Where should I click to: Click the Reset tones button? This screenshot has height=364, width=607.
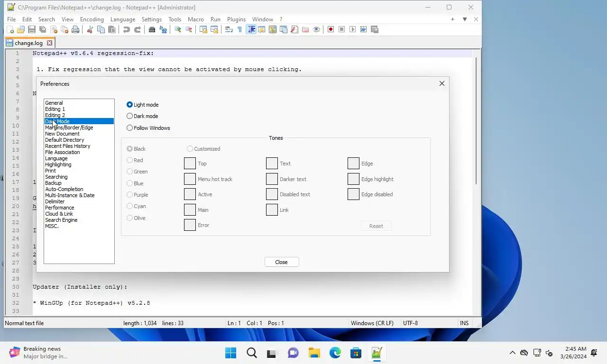(376, 226)
